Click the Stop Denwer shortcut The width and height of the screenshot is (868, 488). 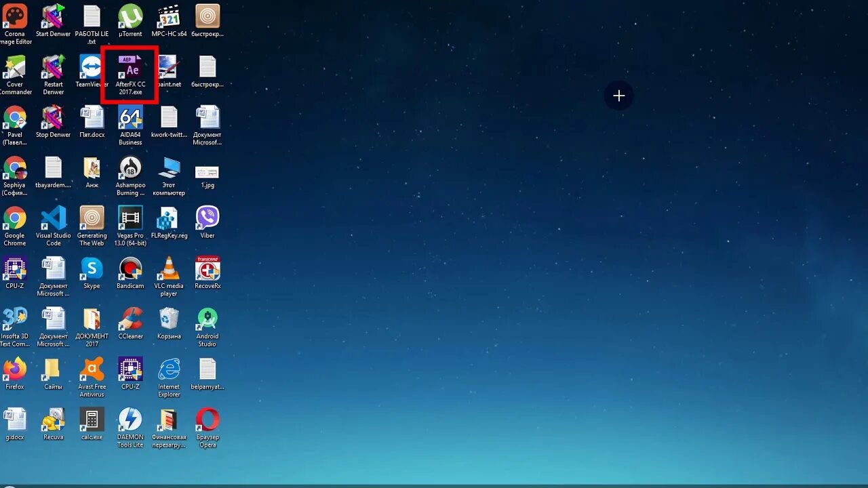coord(53,122)
